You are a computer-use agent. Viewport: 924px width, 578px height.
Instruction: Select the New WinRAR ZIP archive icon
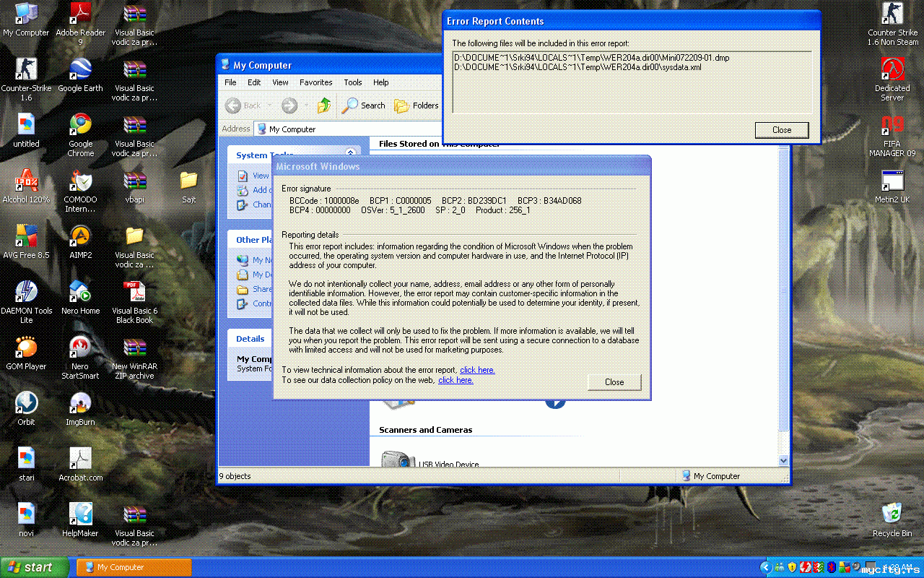pos(134,358)
